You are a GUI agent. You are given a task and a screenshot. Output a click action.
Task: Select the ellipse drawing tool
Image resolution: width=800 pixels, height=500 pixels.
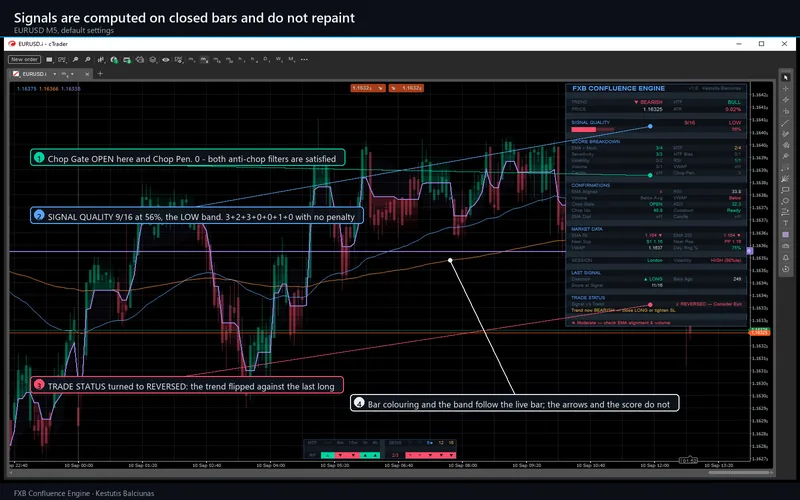coord(786,201)
